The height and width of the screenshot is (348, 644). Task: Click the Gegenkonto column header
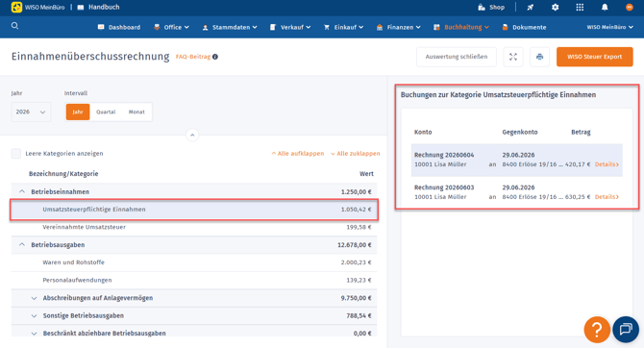520,132
